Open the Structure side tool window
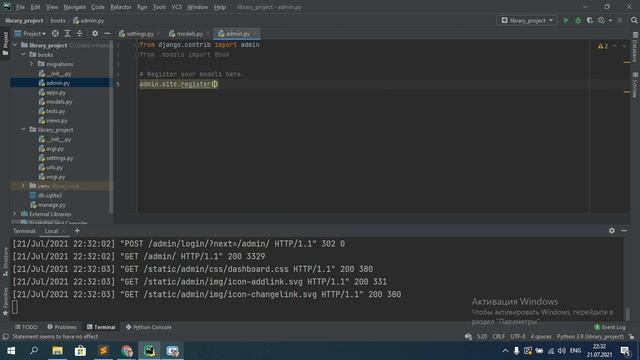Screen dimensions: 640x360 tap(5, 262)
